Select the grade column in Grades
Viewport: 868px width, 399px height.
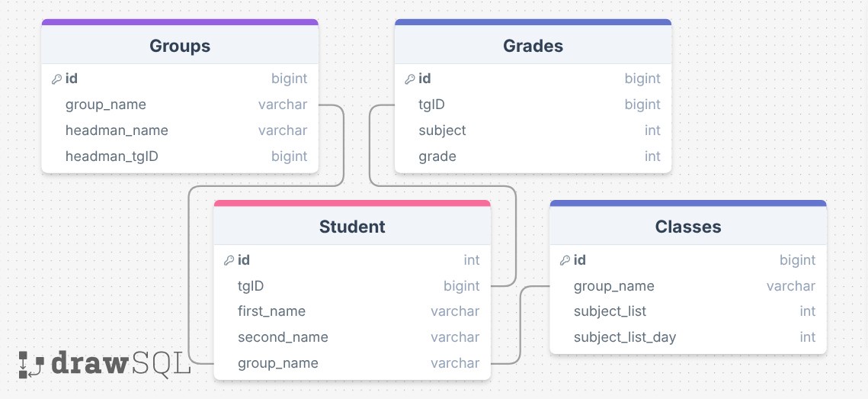[533, 156]
